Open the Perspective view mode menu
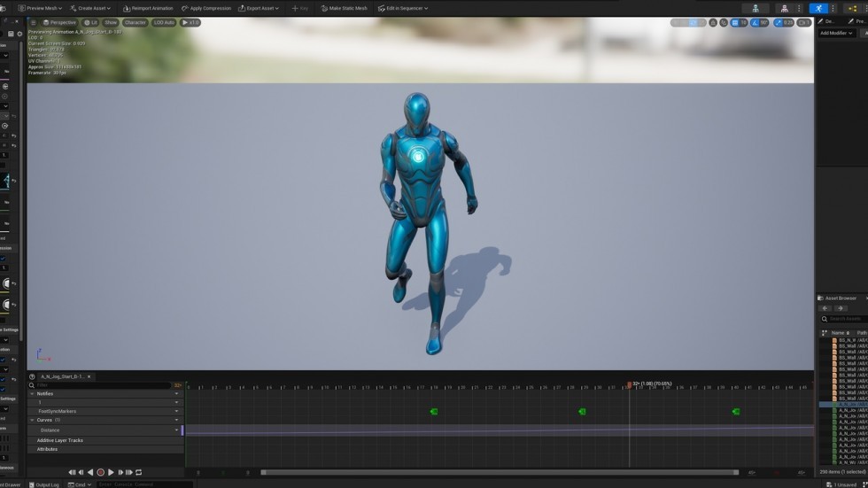 (59, 23)
